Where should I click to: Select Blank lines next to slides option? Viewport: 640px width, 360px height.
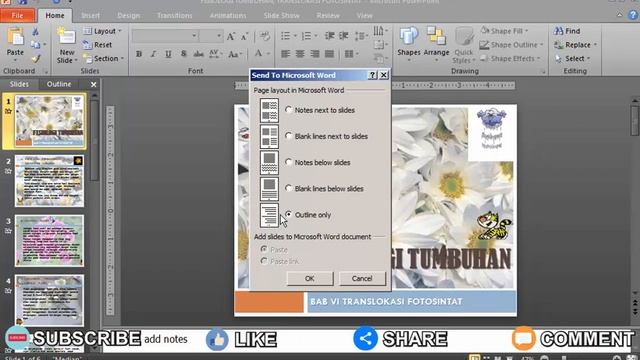pyautogui.click(x=289, y=136)
